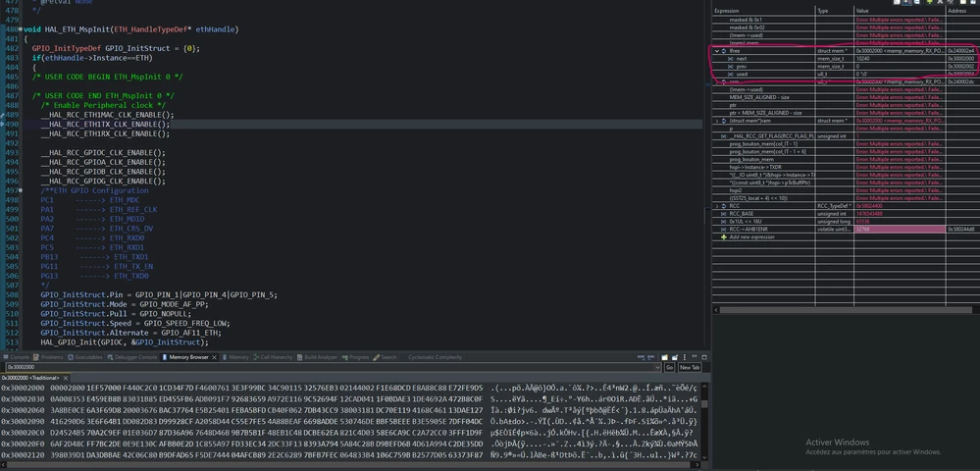
Task: Open the Problems tab
Action: click(x=49, y=357)
